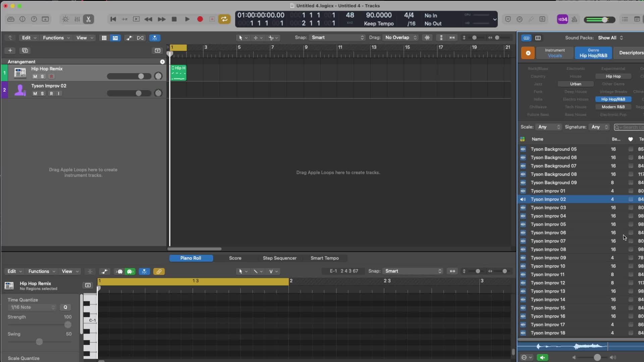Screen dimensions: 644x362
Task: Click the Record button in transport
Action: click(x=200, y=19)
